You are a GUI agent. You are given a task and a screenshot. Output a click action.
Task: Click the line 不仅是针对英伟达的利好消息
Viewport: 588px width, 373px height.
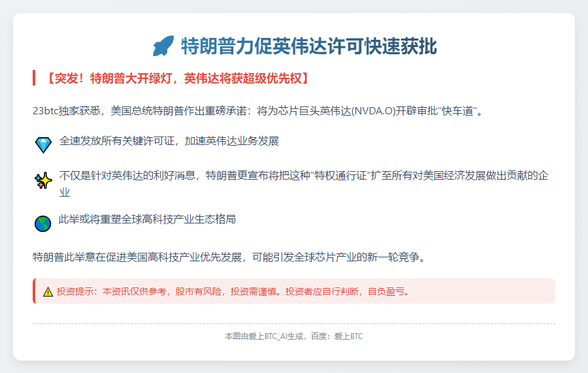click(304, 184)
